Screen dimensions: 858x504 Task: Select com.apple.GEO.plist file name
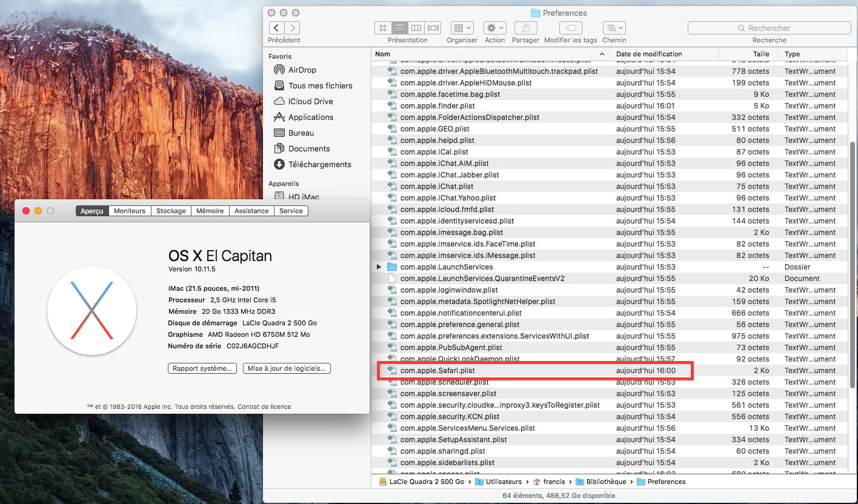(x=434, y=129)
